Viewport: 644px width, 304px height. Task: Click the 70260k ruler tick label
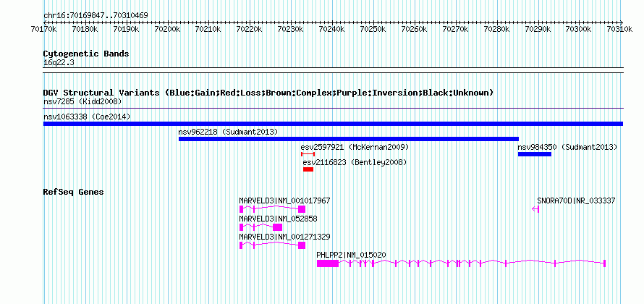click(415, 29)
